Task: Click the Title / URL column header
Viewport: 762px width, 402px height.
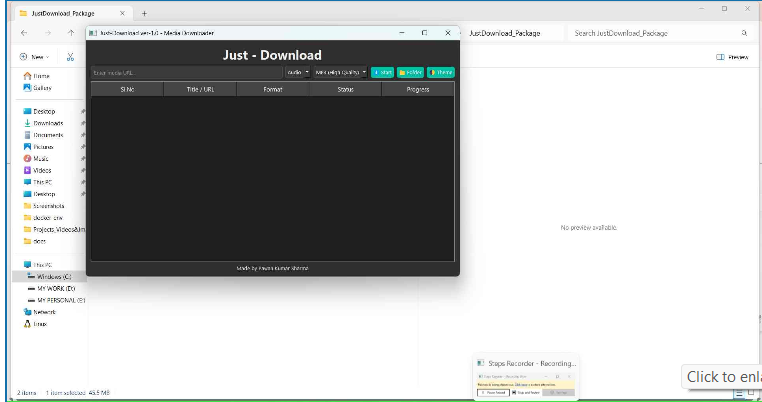Action: (x=200, y=89)
